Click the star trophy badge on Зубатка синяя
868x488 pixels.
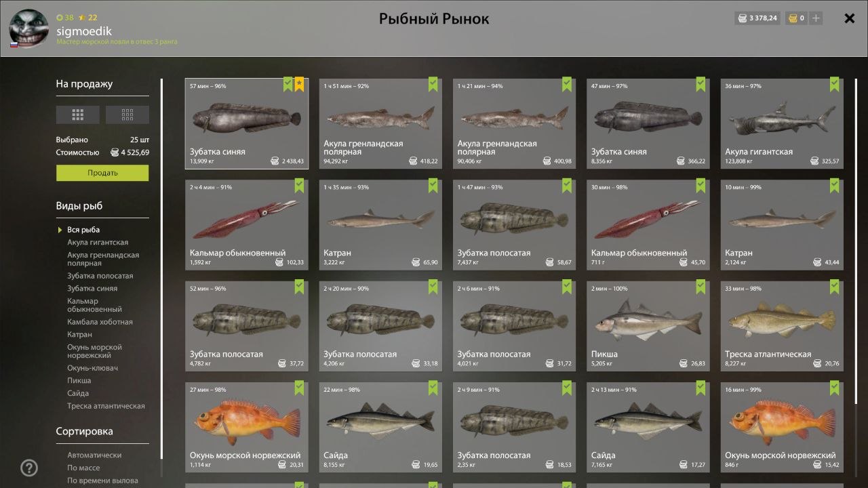(299, 84)
